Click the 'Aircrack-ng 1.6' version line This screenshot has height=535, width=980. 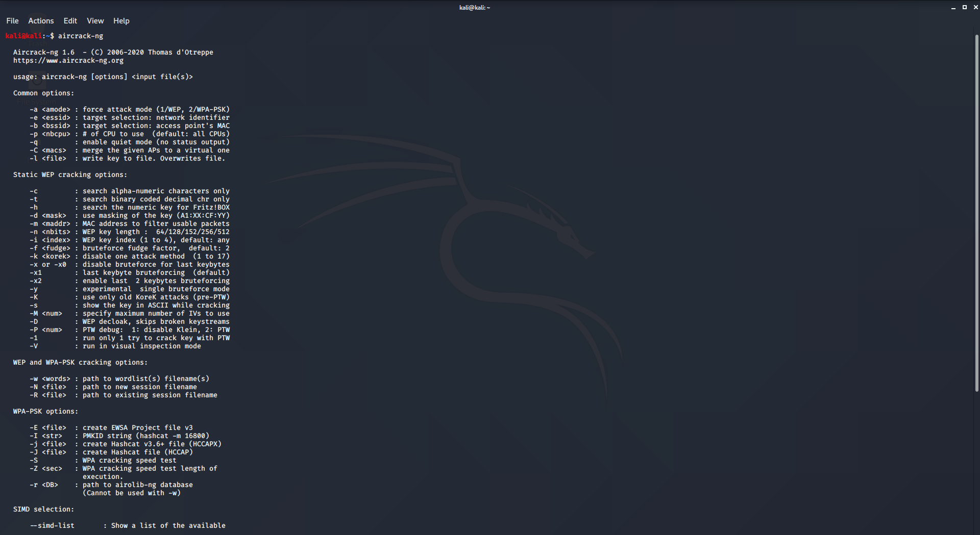pyautogui.click(x=113, y=53)
